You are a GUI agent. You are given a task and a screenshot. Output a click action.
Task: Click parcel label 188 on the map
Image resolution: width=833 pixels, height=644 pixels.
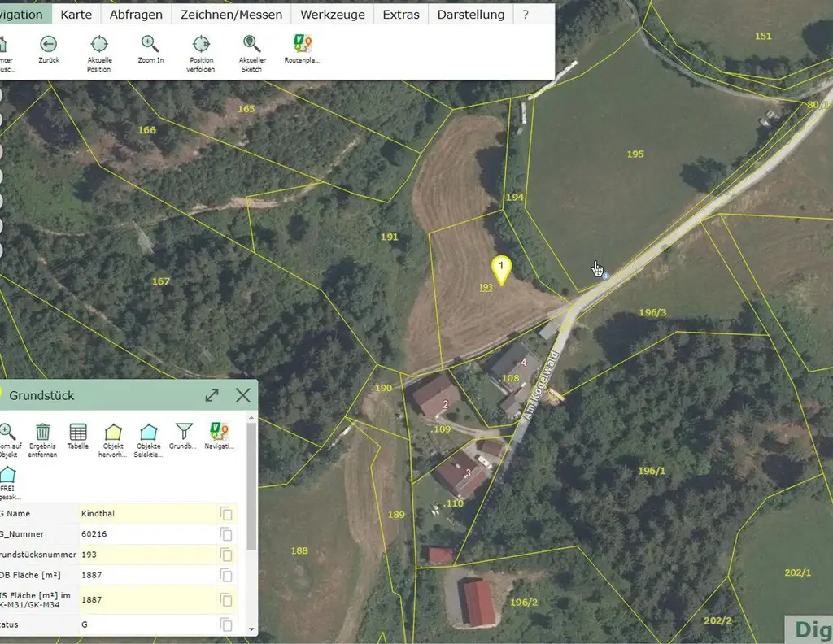point(299,551)
